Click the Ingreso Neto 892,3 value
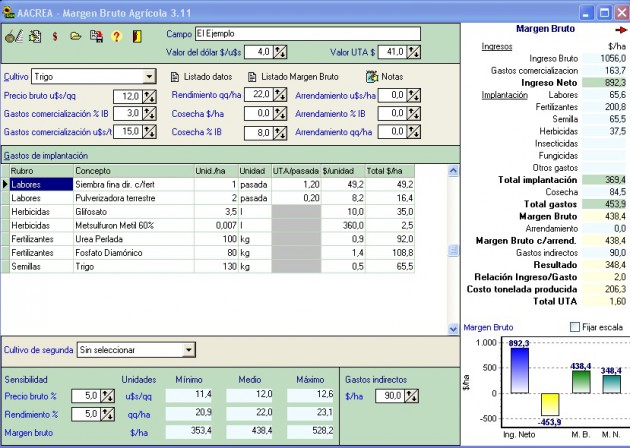630x448 pixels. pyautogui.click(x=604, y=83)
